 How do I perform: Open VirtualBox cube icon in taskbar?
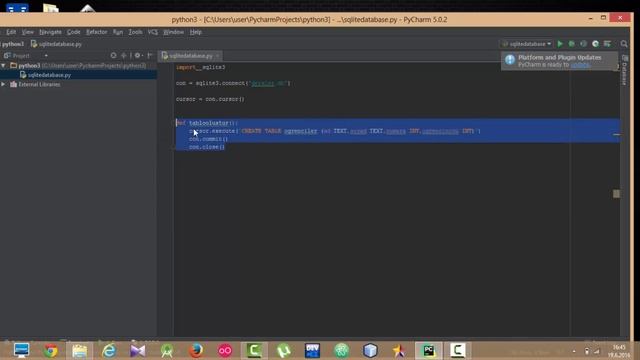(370, 351)
